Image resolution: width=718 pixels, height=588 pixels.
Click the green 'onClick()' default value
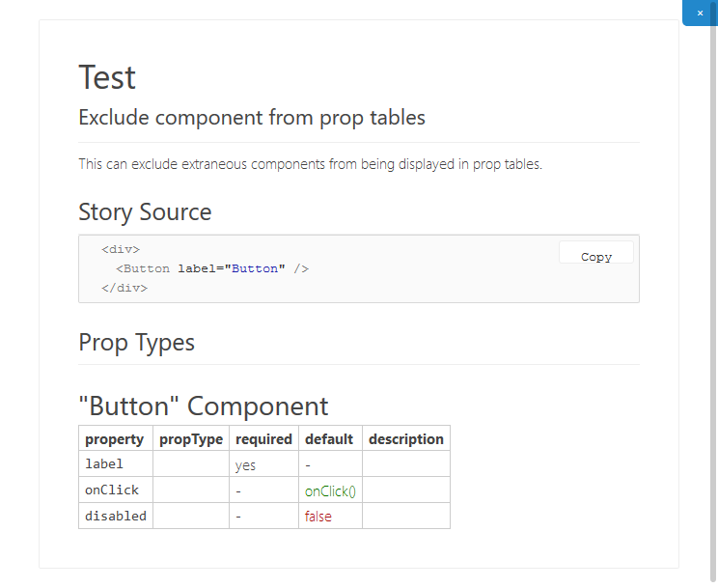click(330, 491)
